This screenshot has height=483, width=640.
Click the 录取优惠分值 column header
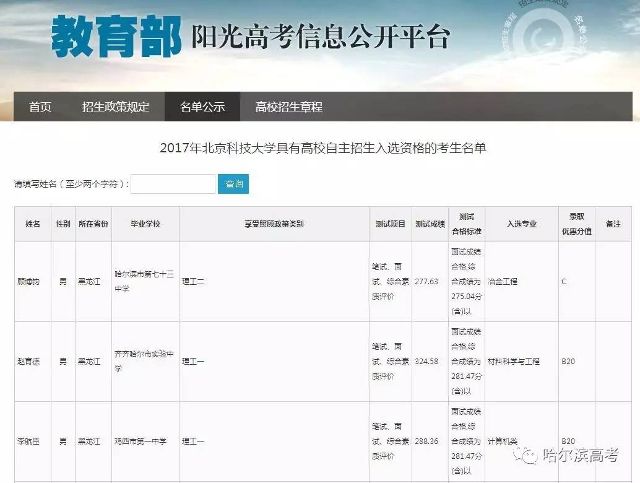(577, 224)
